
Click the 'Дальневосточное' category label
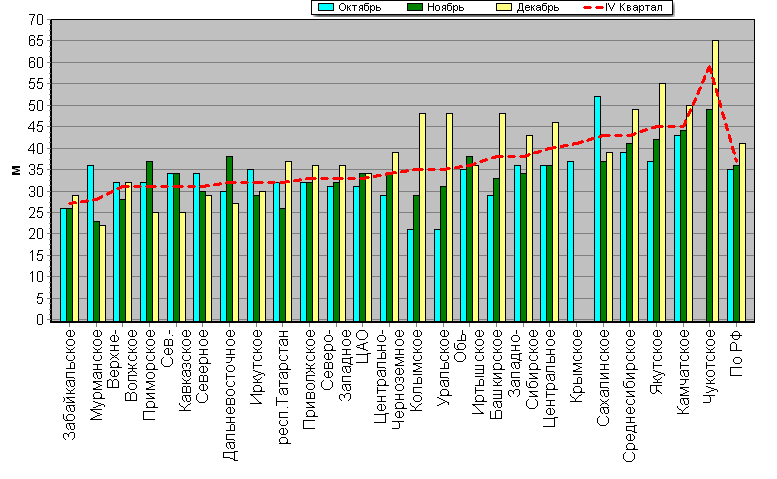(229, 395)
